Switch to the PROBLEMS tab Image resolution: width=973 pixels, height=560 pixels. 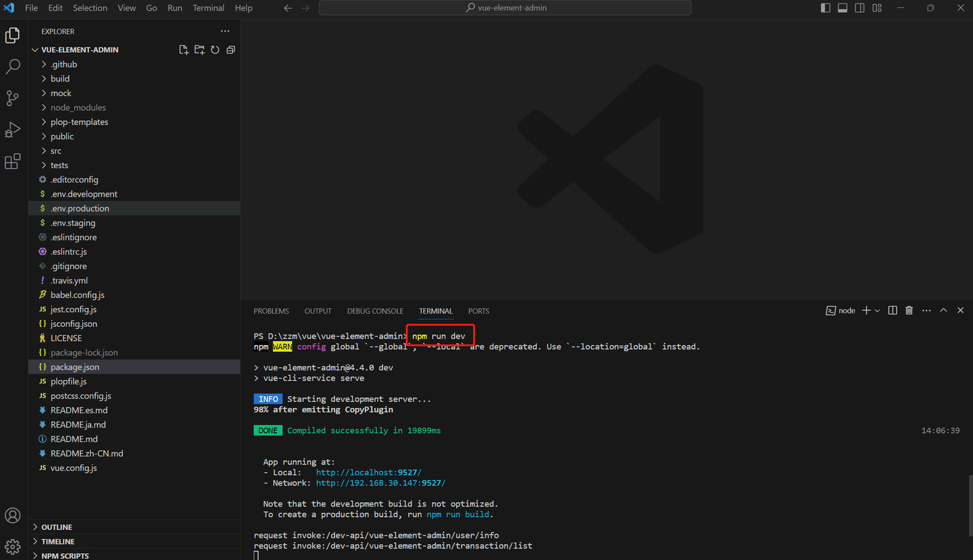271,311
